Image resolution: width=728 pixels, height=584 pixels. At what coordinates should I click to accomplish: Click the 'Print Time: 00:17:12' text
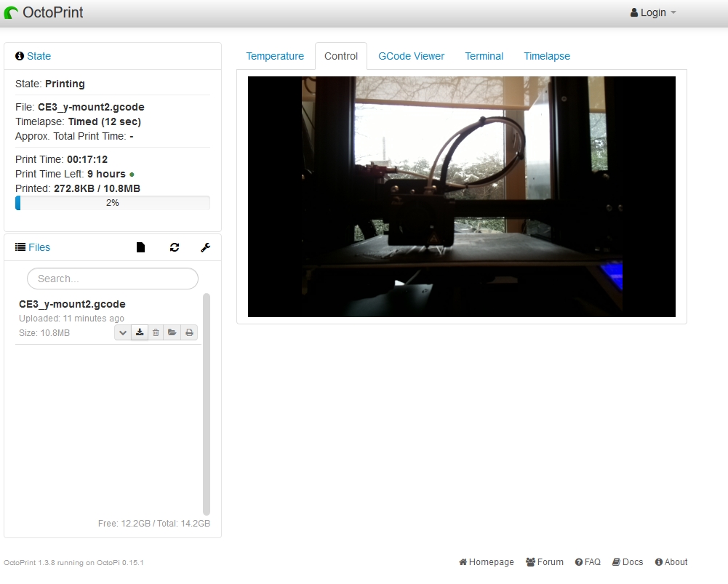[x=61, y=160]
